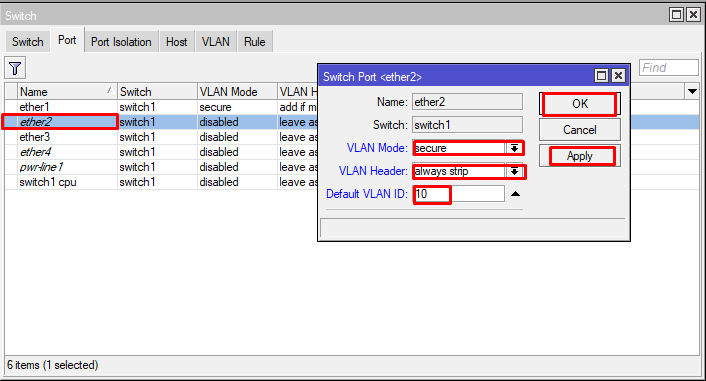Open the VLAN Mode dropdown arrow
Screen dimensions: 706x381
(x=514, y=148)
